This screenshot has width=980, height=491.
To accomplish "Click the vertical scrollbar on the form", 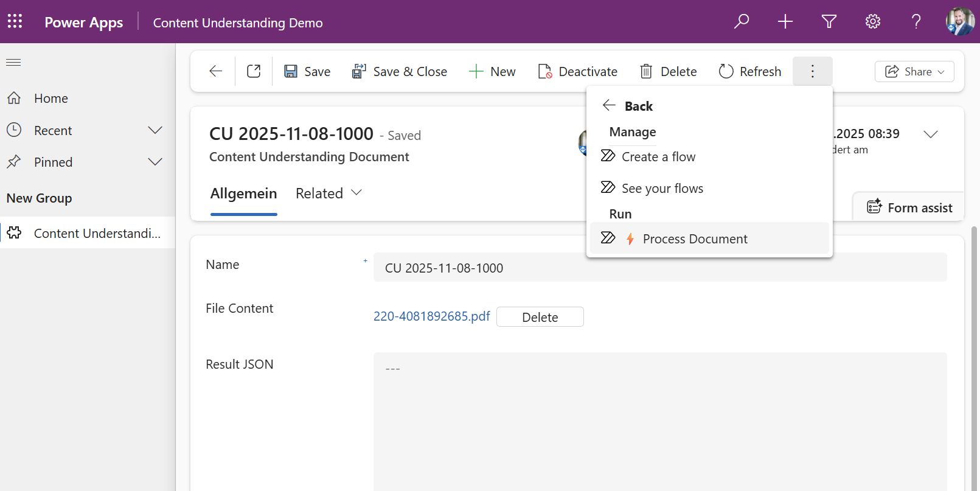I will (x=975, y=359).
